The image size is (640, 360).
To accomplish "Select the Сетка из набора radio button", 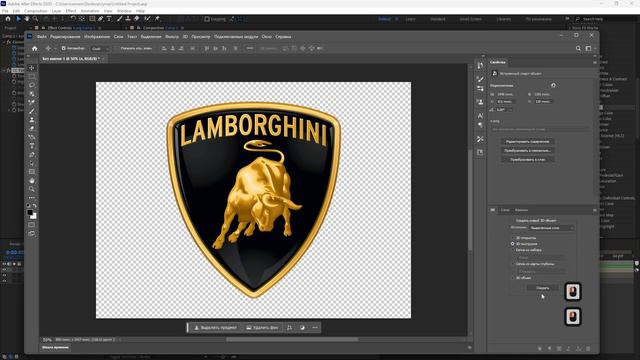I will 513,250.
